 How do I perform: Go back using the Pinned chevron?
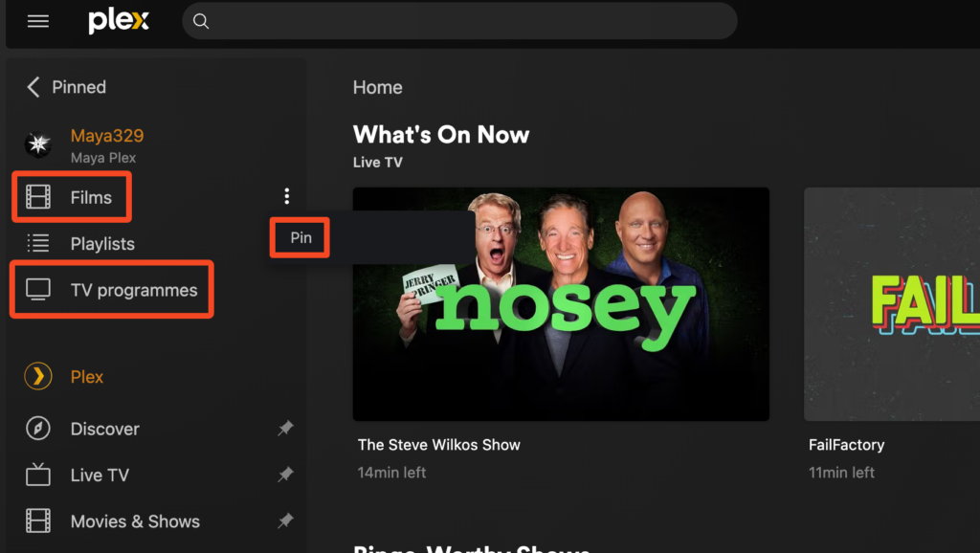[33, 87]
